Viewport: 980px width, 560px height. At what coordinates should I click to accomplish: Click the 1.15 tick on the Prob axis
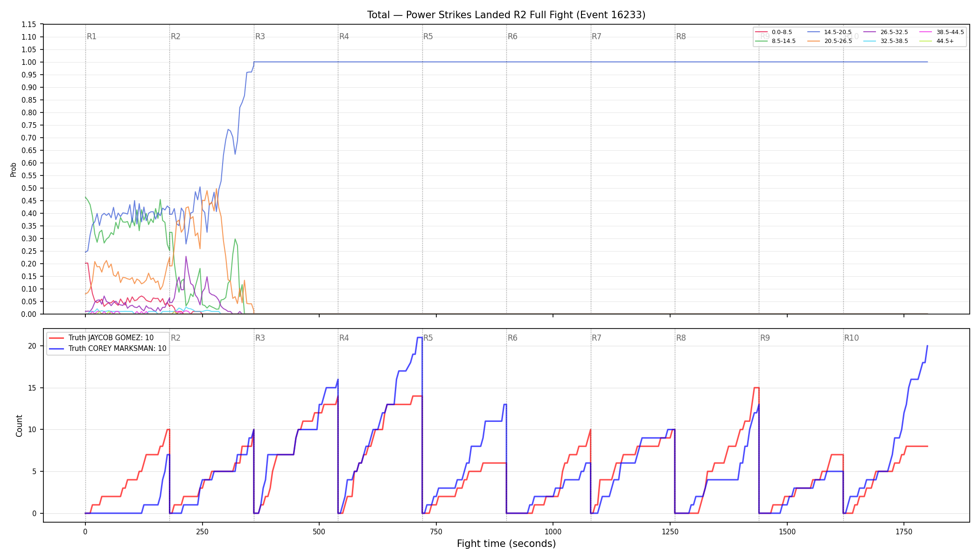[x=29, y=24]
